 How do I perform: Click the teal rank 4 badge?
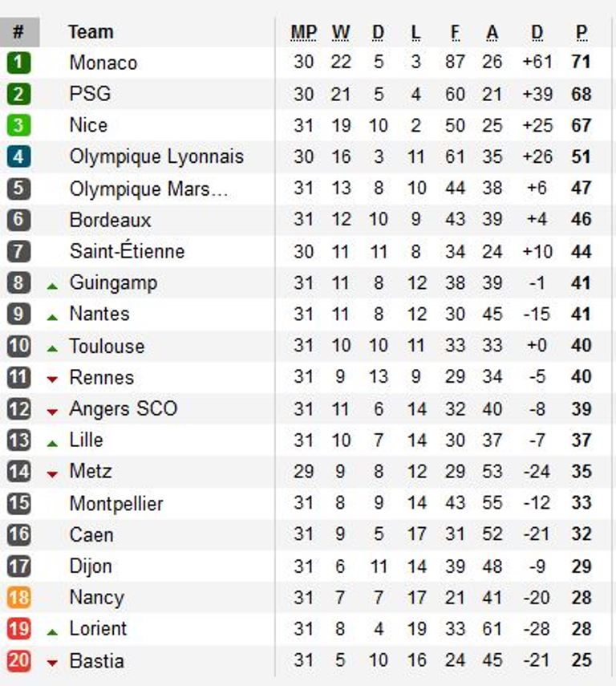[x=18, y=156]
